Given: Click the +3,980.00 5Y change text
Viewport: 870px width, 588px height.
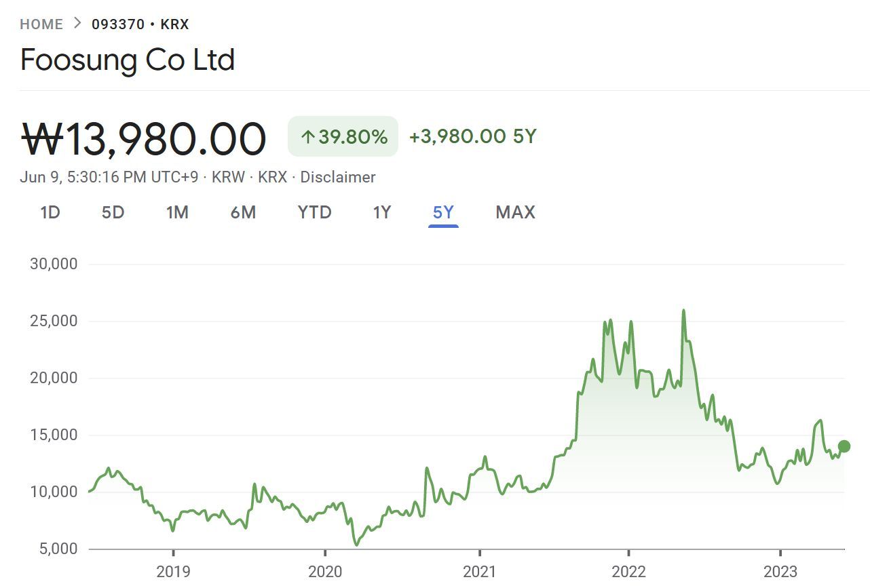Looking at the screenshot, I should [x=472, y=137].
